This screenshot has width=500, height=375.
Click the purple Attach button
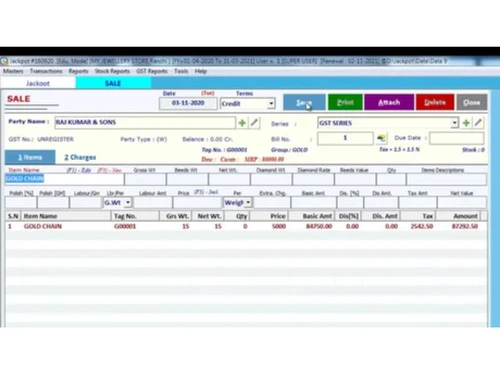389,102
